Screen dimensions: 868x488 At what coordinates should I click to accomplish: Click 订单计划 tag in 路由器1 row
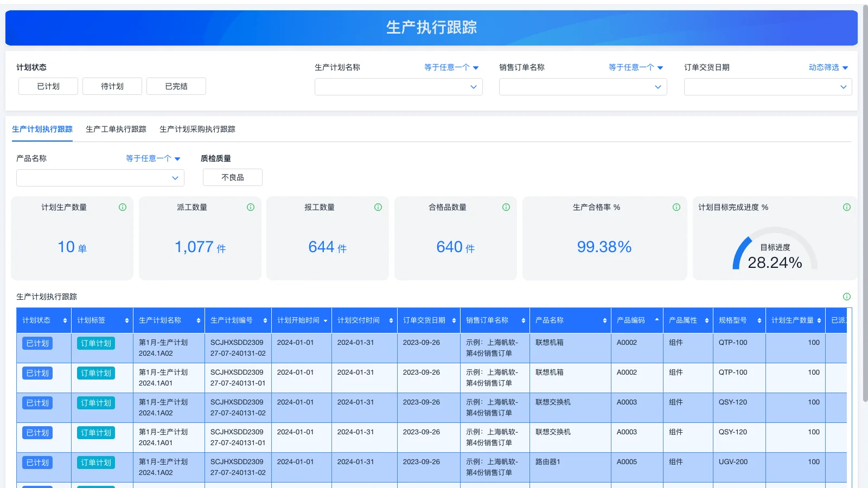click(96, 463)
